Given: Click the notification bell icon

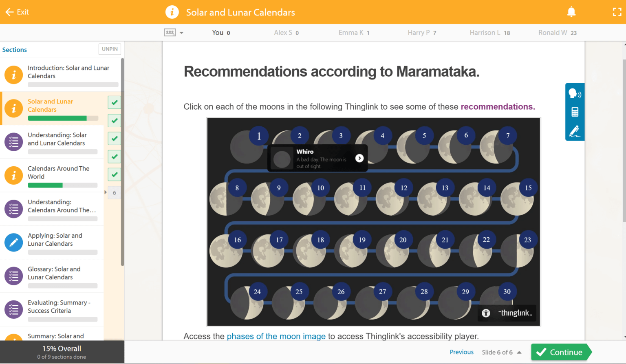Looking at the screenshot, I should pos(571,12).
